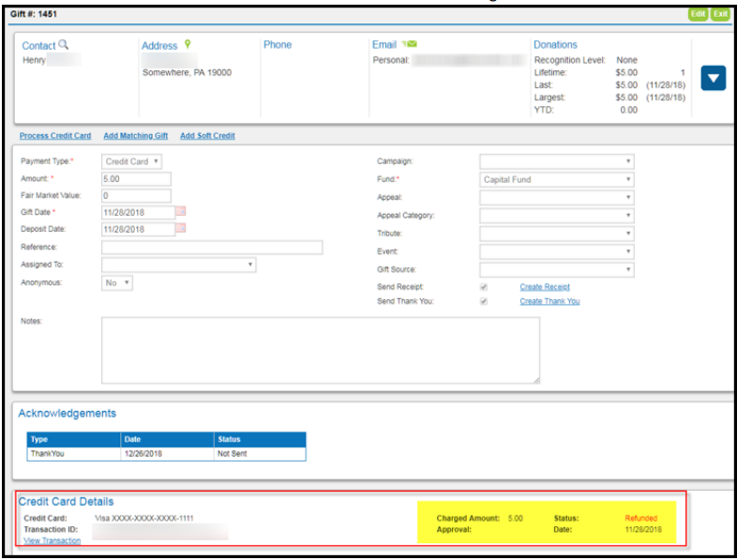Click the Address map pin icon
Image resolution: width=737 pixels, height=560 pixels.
click(x=188, y=44)
